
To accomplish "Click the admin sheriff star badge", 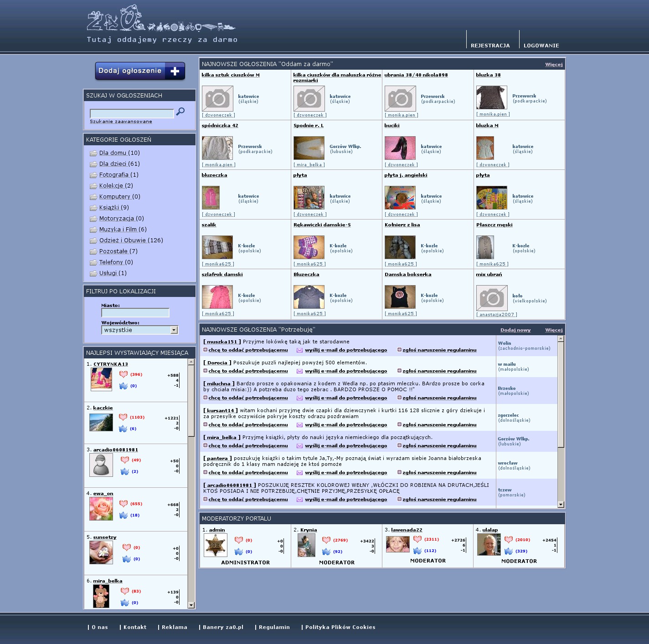I will (x=215, y=545).
